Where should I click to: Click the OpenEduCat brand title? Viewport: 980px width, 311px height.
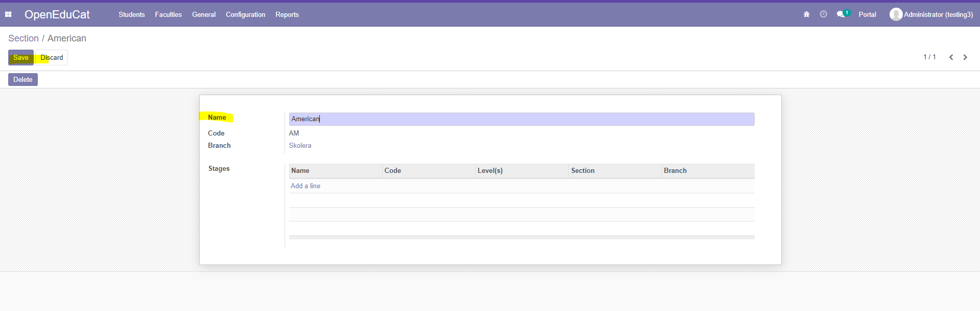pyautogui.click(x=57, y=14)
